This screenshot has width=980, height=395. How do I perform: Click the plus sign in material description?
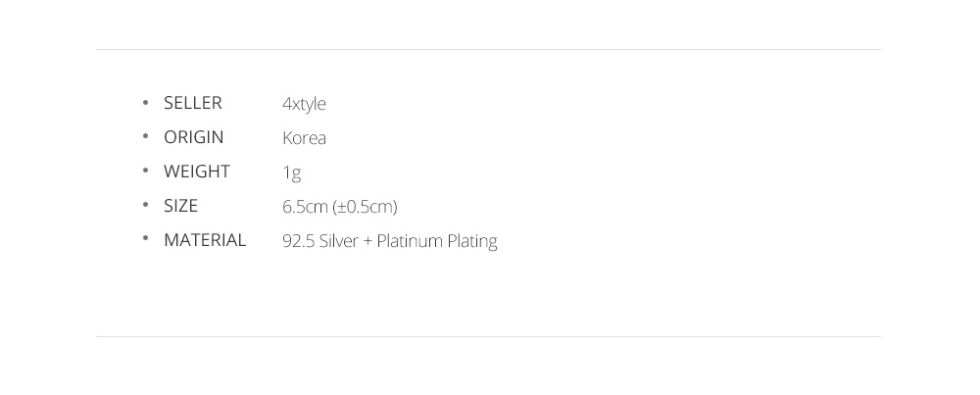pyautogui.click(x=367, y=242)
